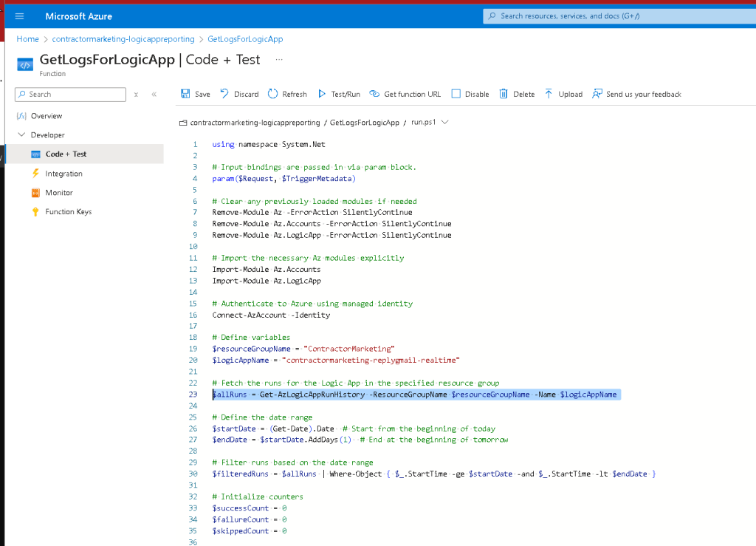The width and height of the screenshot is (756, 546).
Task: Click the $resourceGroupName definition line
Action: point(303,349)
